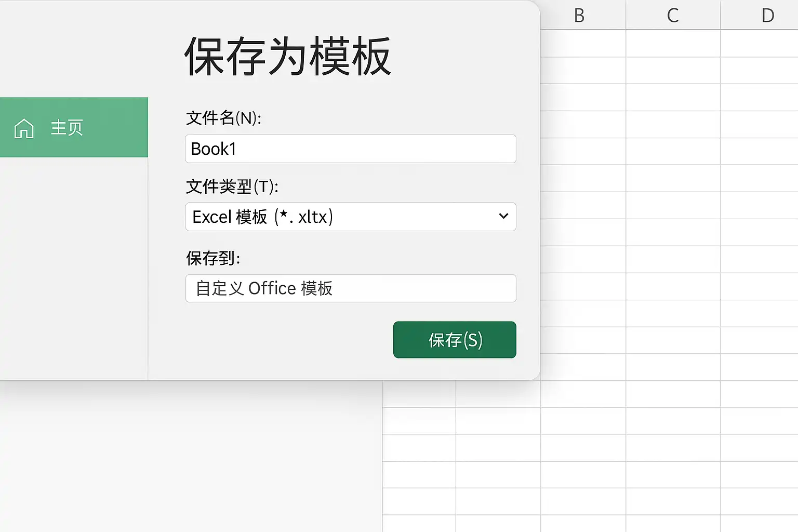Select column B header
Screen dimensions: 798x532
coord(583,15)
